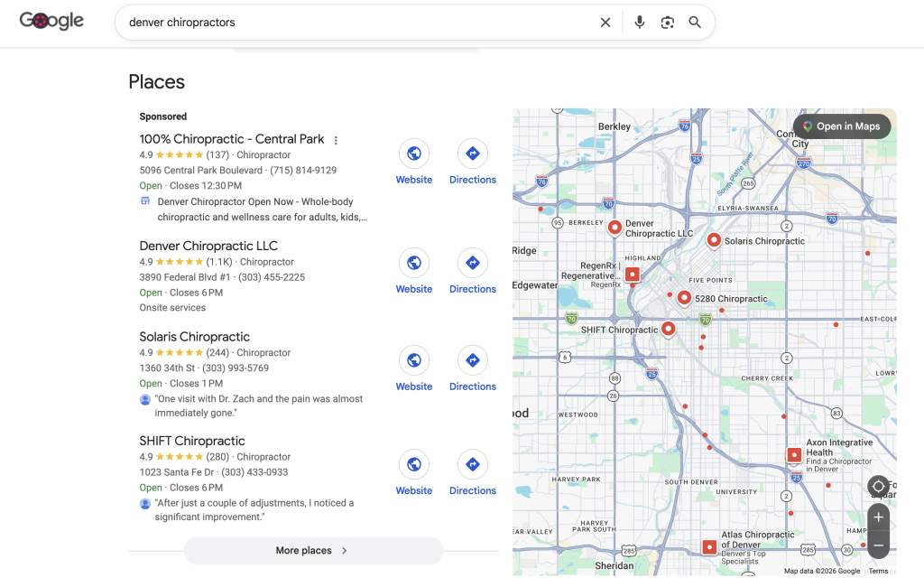
Task: Click address '3890 Federal Blvd #1'
Action: tap(185, 277)
